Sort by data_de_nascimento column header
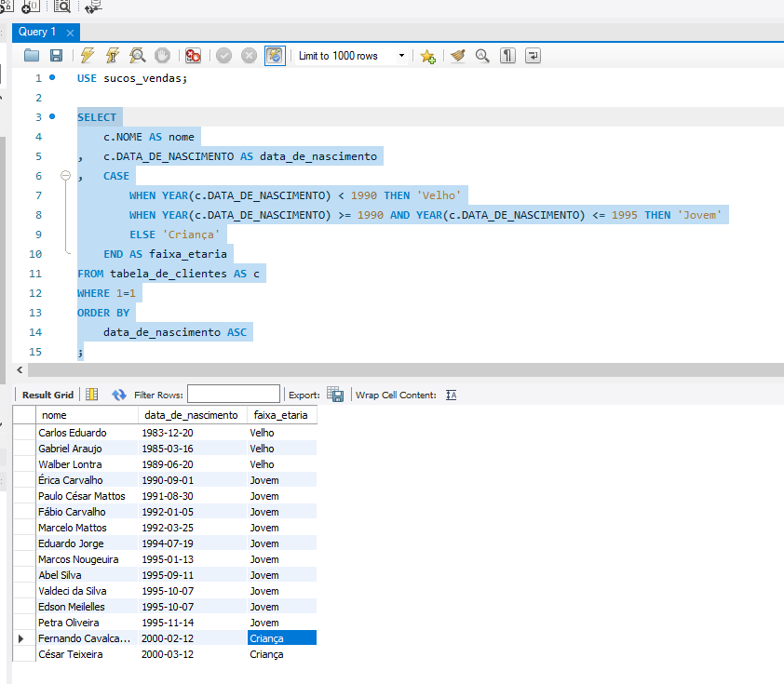The width and height of the screenshot is (784, 684). (x=191, y=415)
